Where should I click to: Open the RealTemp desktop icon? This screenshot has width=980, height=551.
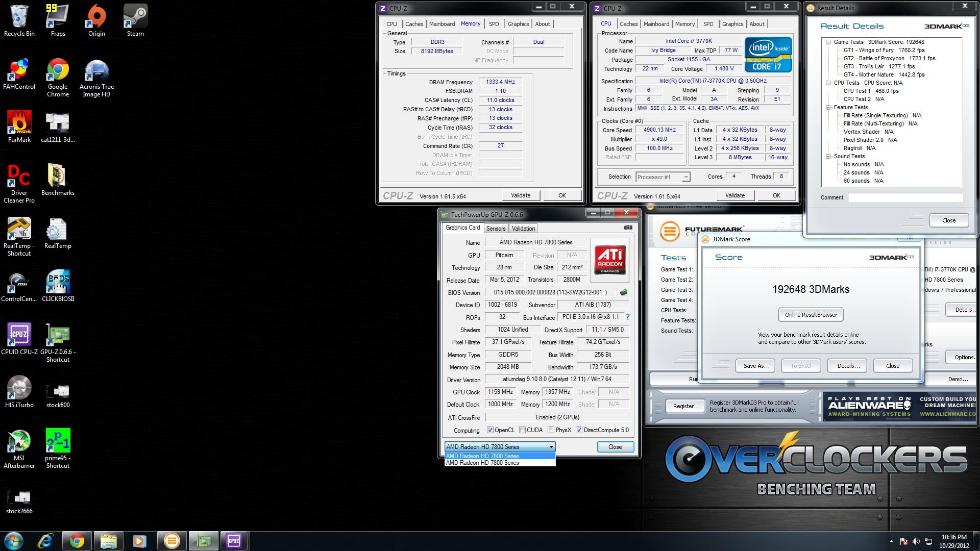click(x=58, y=233)
